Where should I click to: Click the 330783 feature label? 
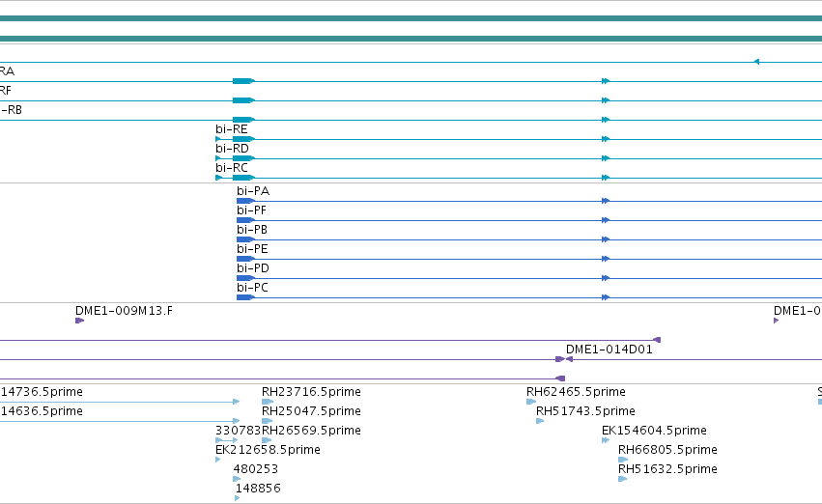[x=238, y=431]
